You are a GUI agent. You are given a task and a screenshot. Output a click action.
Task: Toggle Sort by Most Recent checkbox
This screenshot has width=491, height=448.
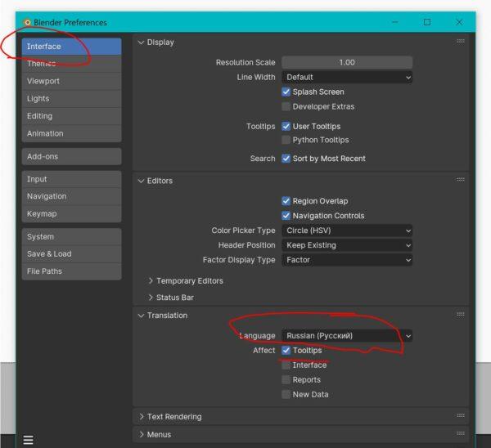coord(286,159)
